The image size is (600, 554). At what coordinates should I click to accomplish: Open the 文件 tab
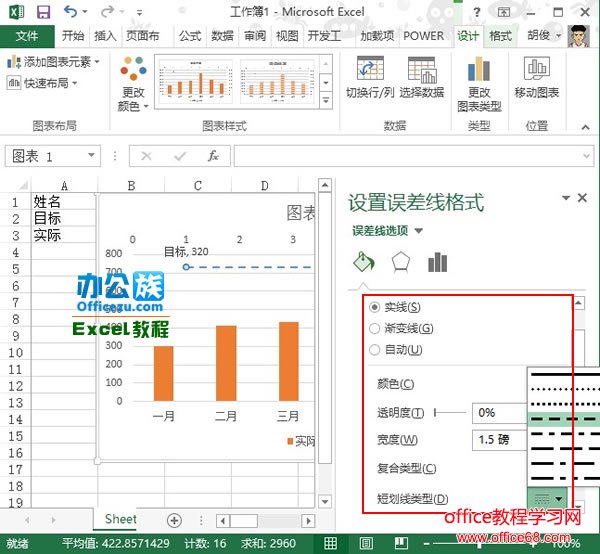(27, 36)
